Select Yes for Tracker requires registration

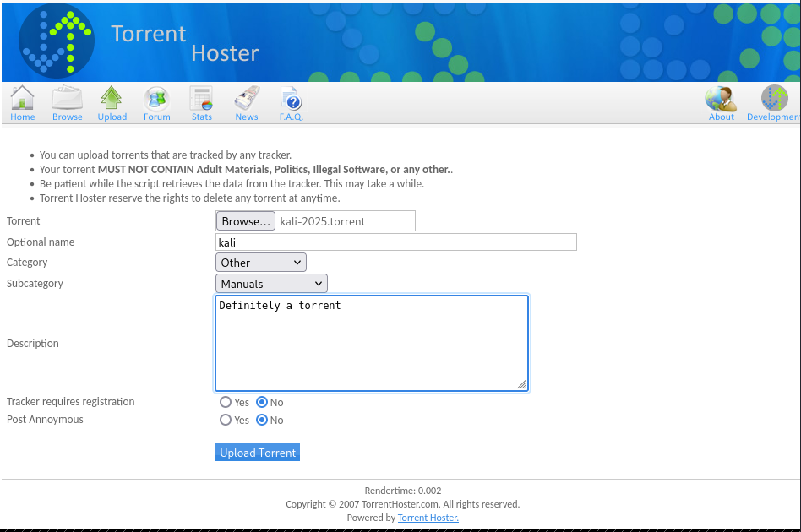226,403
